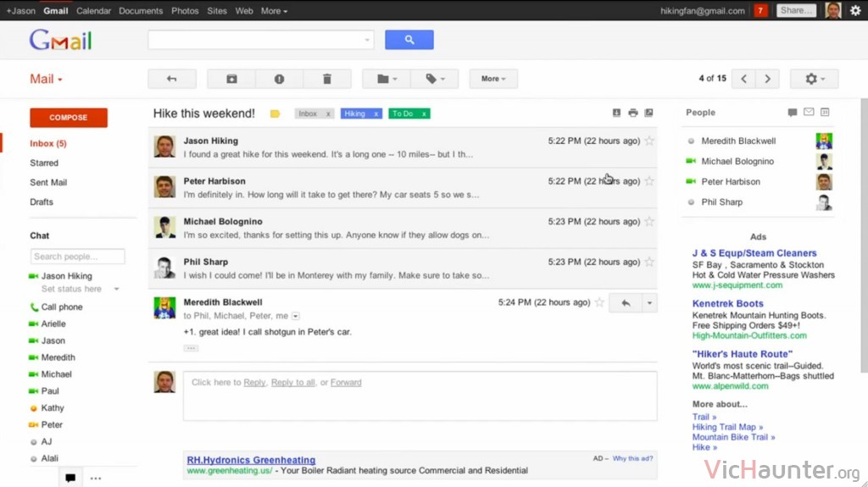The image size is (868, 487).
Task: Toggle importance marker next to subject
Action: coord(275,114)
